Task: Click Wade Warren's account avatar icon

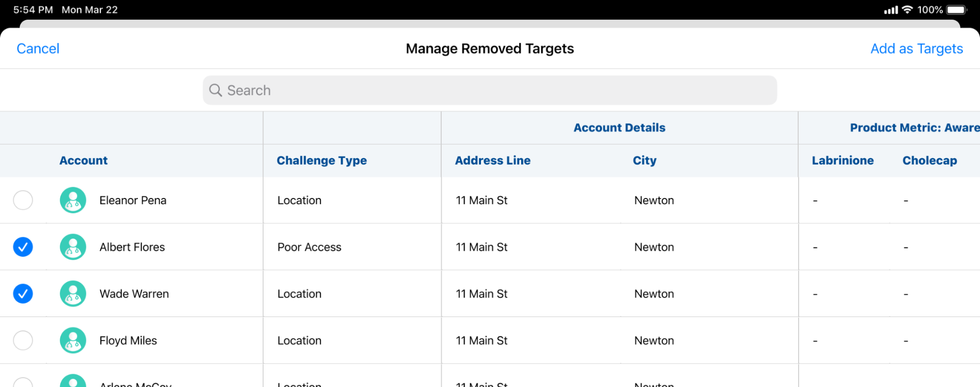Action: [x=73, y=294]
